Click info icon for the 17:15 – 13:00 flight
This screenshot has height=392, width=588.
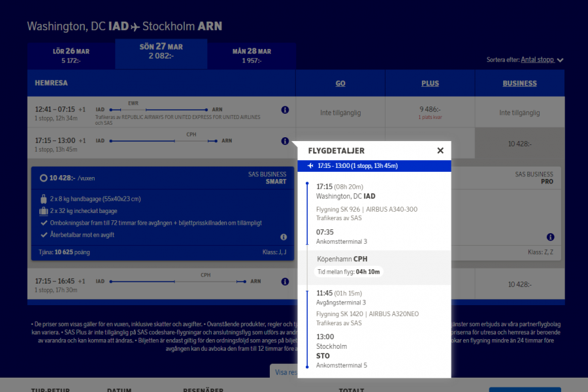tap(285, 141)
